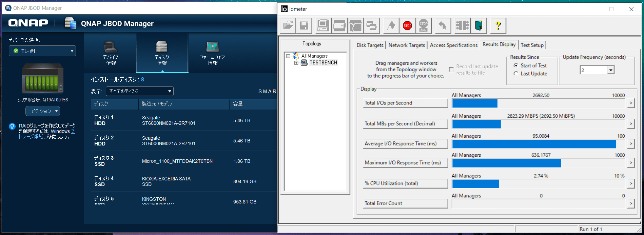This screenshot has height=235, width=644.
Task: Click the arrow button beside Maximum Response bar
Action: point(631,163)
